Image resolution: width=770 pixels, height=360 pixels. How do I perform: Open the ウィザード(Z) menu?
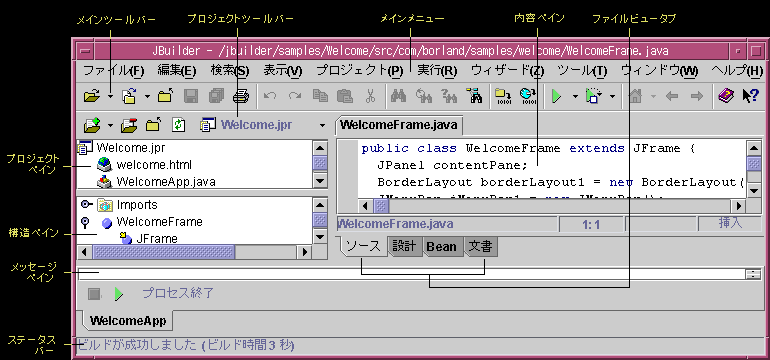coord(507,71)
